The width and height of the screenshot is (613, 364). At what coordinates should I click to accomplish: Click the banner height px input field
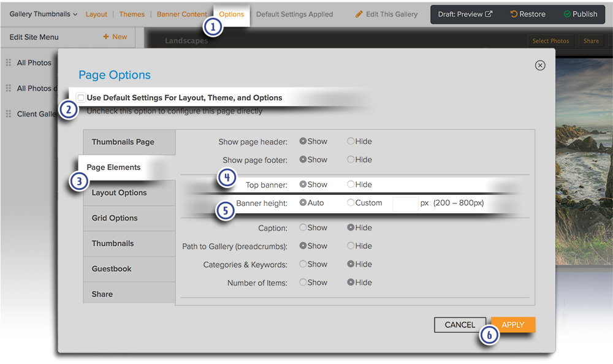(405, 203)
